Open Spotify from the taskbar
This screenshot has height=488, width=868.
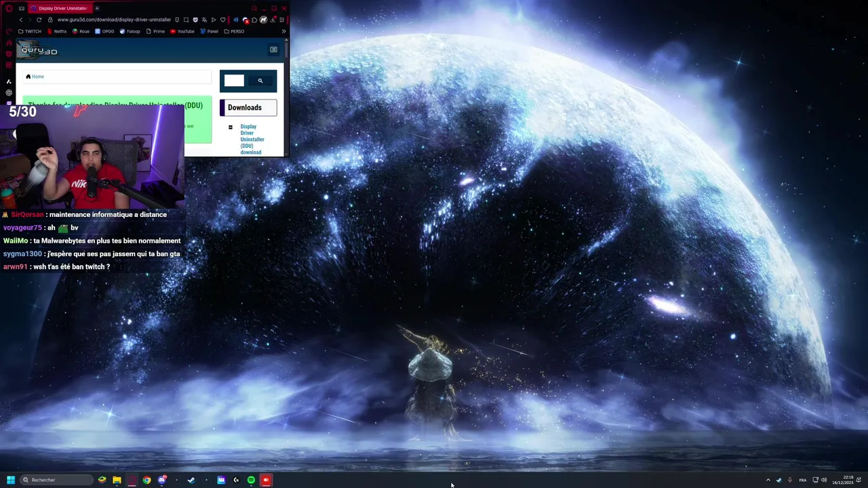click(x=251, y=480)
